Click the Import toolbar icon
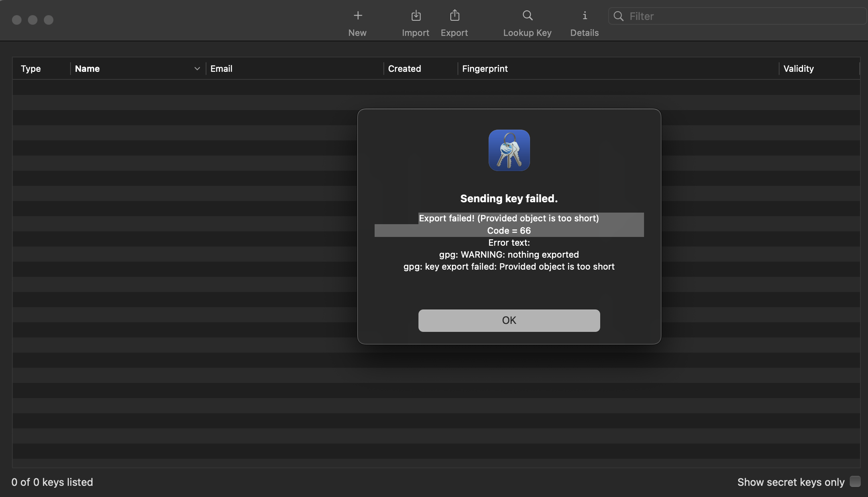Screen dimensions: 868x497 416,16
